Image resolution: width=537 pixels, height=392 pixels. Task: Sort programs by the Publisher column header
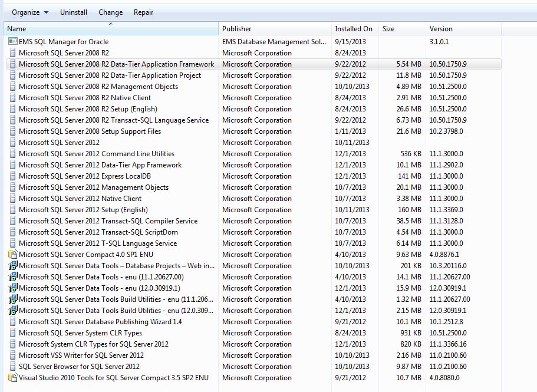click(275, 29)
